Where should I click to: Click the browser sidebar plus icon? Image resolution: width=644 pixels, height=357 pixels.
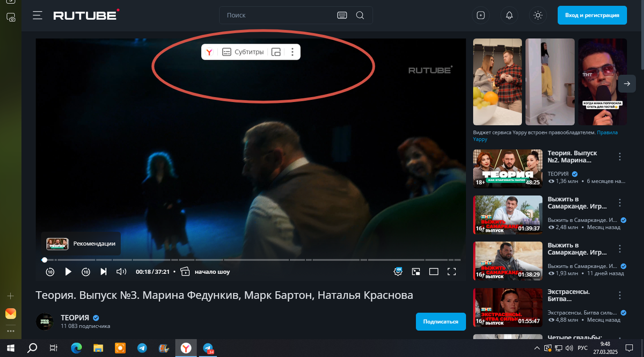coord(10,296)
